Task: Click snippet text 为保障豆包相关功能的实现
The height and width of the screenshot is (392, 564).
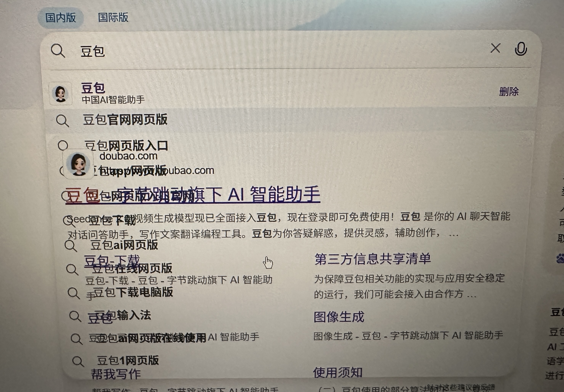Action: point(409,279)
